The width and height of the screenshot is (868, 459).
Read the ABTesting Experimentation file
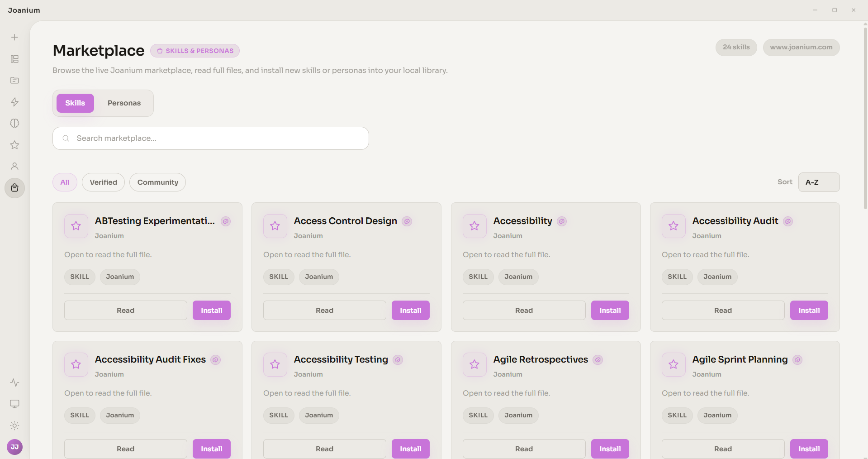(125, 311)
